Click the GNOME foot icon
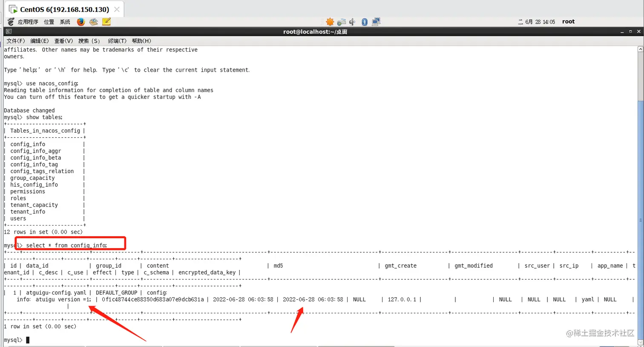Image resolution: width=644 pixels, height=347 pixels. pos(11,22)
